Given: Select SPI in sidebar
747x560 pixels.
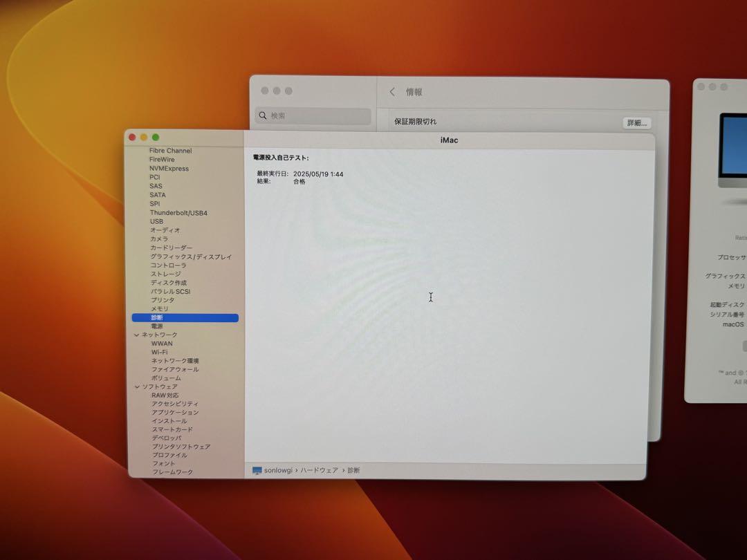Looking at the screenshot, I should [x=154, y=204].
